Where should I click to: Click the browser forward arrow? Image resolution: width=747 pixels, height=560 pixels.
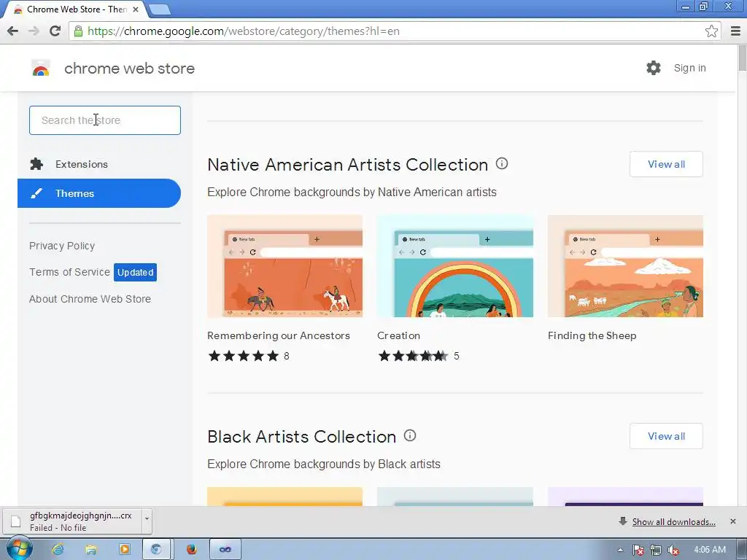(34, 31)
